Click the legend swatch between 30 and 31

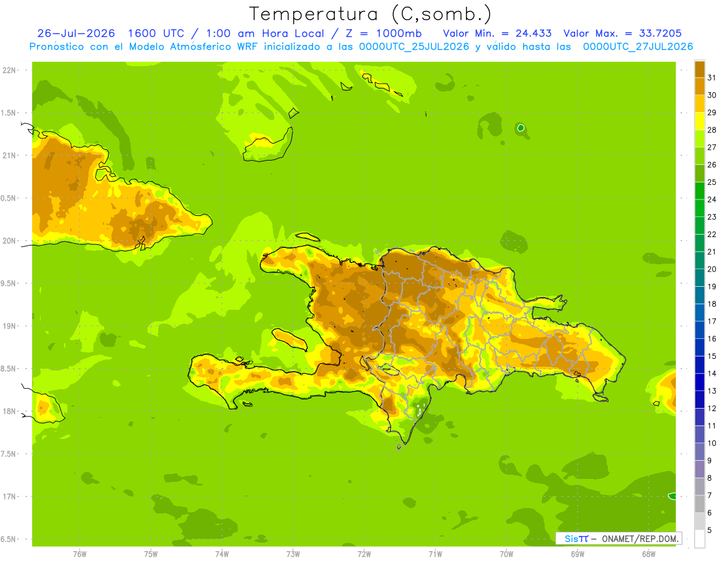[x=699, y=86]
